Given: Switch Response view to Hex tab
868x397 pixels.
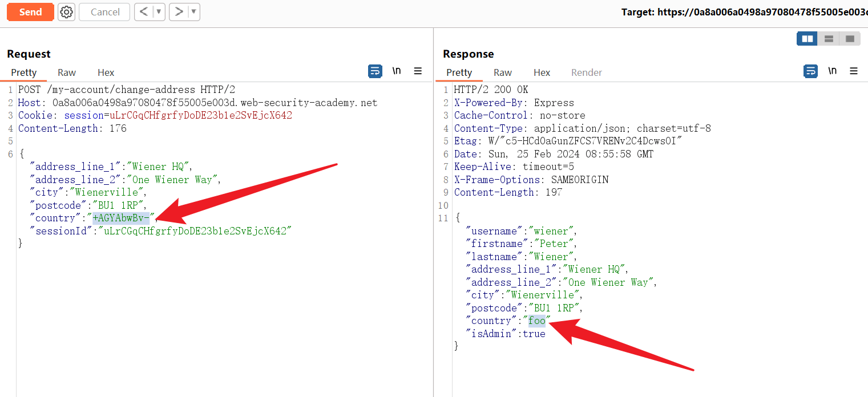Looking at the screenshot, I should tap(542, 72).
